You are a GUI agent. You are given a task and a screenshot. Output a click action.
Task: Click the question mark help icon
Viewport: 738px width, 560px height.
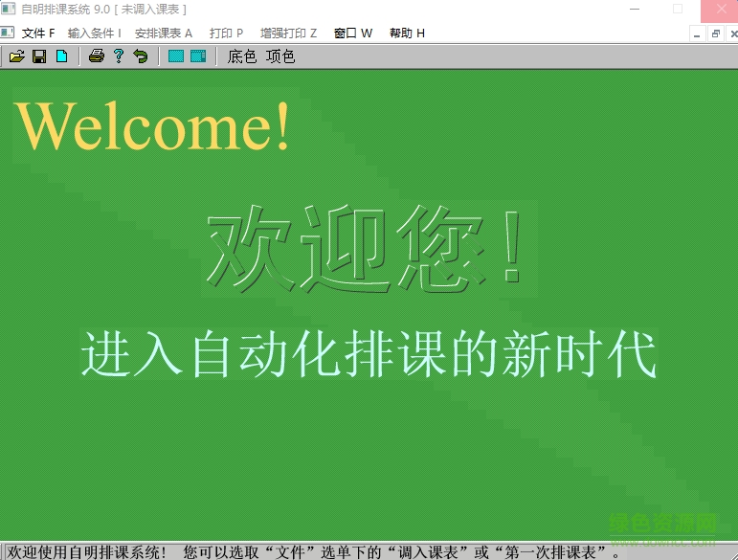(x=119, y=56)
